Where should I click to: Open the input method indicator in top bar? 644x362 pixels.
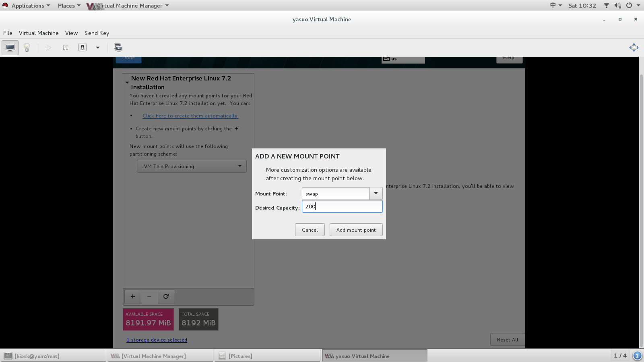(x=556, y=5)
